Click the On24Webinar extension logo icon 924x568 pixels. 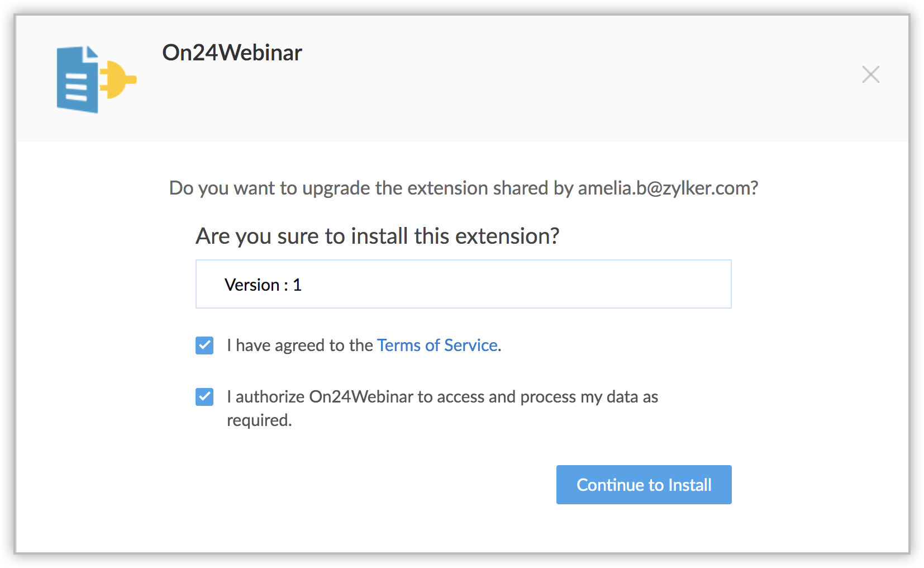[x=96, y=79]
